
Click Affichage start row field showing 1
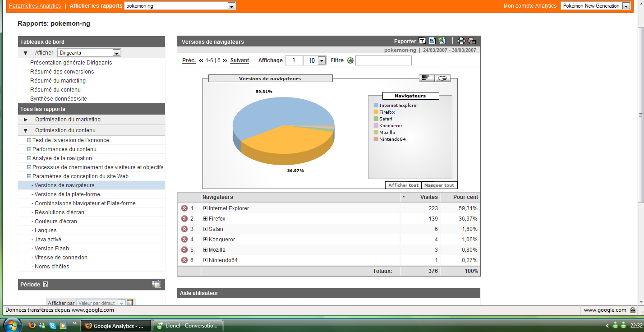coord(294,60)
